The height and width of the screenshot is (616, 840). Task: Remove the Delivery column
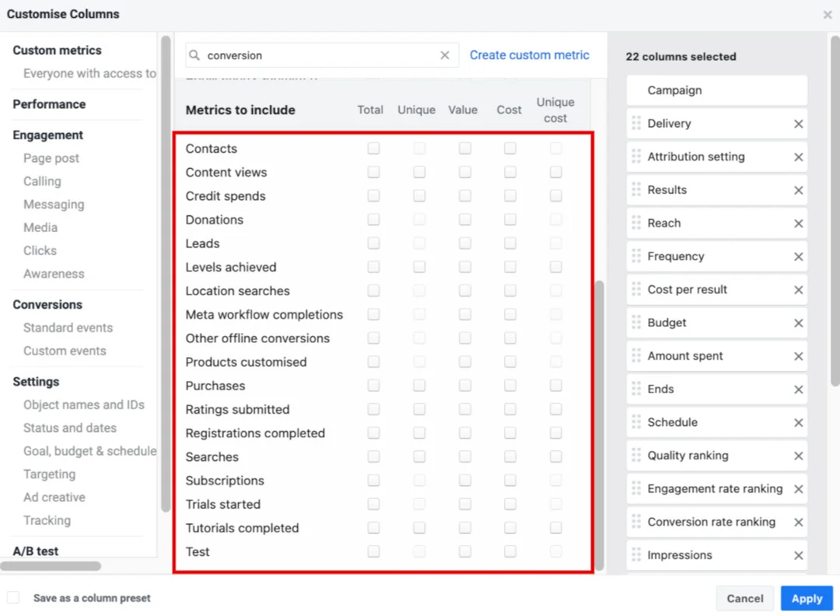(x=798, y=124)
